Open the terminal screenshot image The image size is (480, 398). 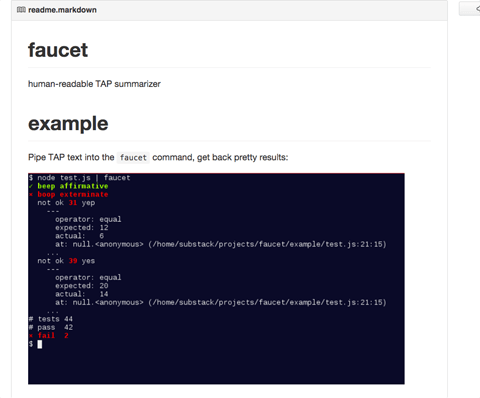(216, 279)
